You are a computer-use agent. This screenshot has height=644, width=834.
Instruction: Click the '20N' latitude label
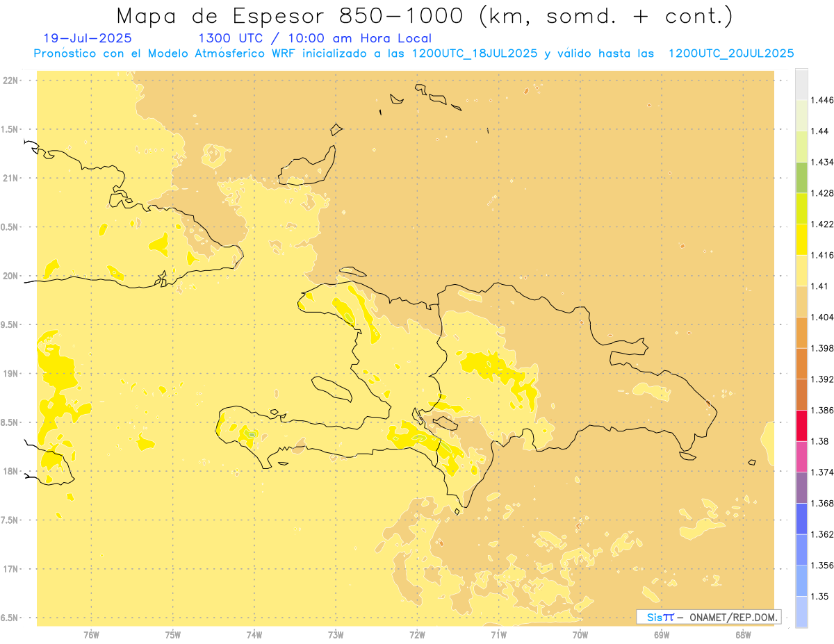tap(12, 276)
